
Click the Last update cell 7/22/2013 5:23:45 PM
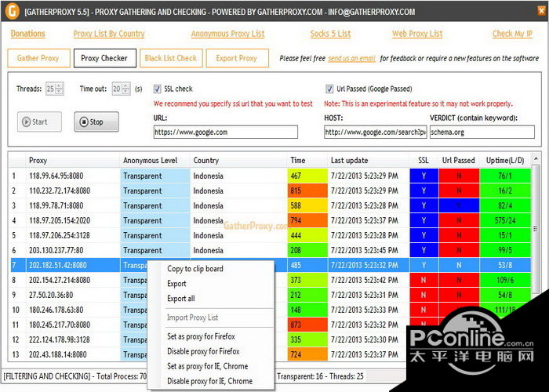point(365,250)
